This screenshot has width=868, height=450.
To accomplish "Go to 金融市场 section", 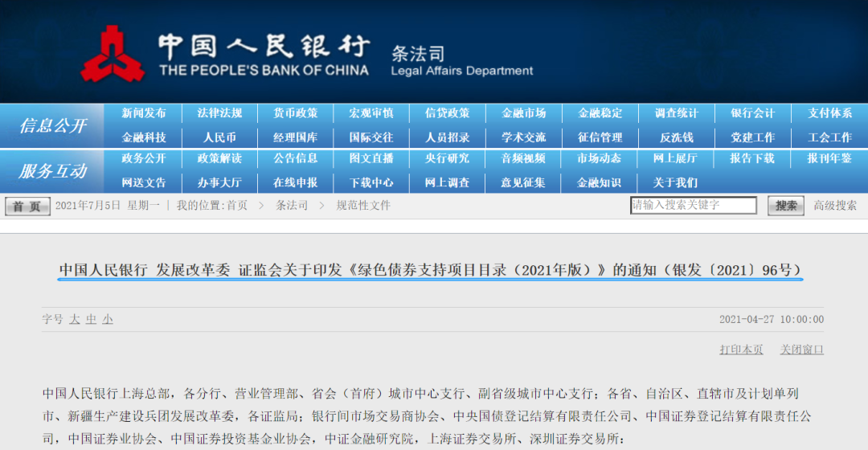I will pos(523,113).
